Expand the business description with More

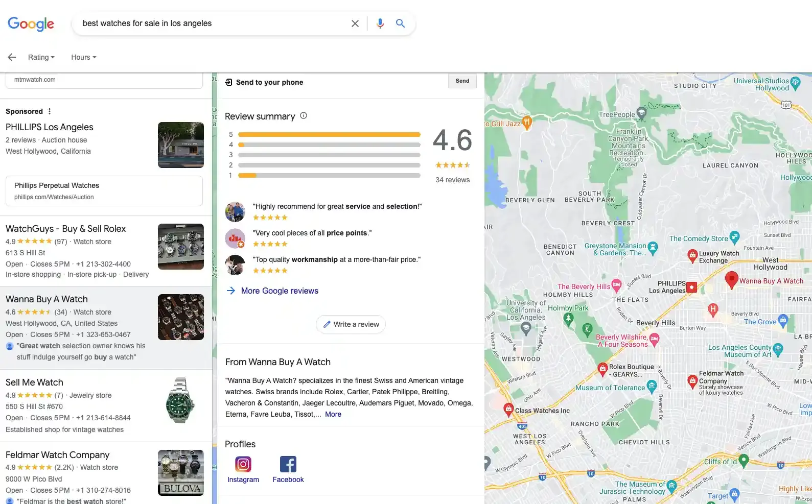(333, 414)
